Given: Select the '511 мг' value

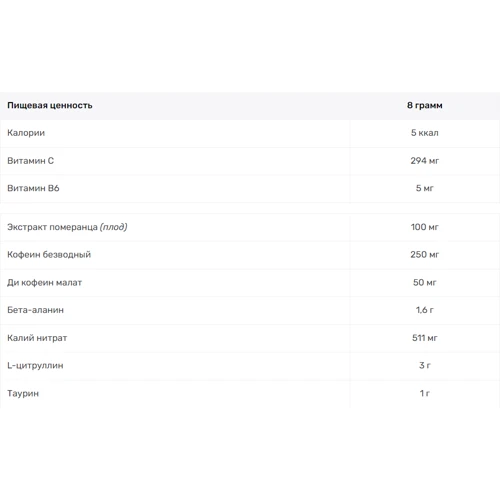Looking at the screenshot, I should pyautogui.click(x=425, y=338).
